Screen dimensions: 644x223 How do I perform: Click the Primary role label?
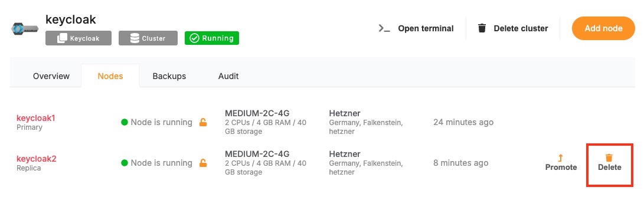[29, 127]
